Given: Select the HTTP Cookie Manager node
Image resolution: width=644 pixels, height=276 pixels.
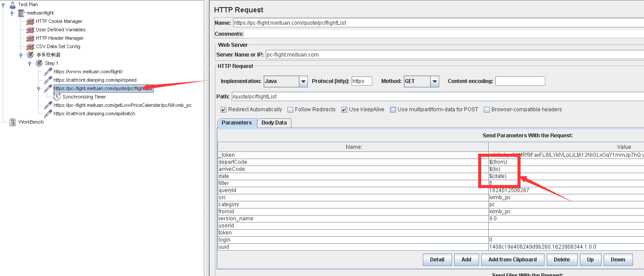Looking at the screenshot, I should 59,21.
